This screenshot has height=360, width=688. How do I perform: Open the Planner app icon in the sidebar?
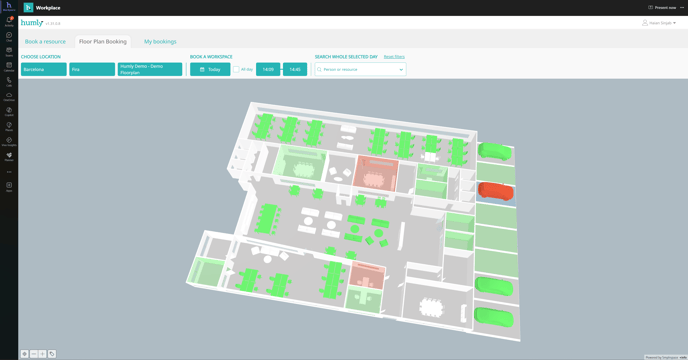coord(9,156)
